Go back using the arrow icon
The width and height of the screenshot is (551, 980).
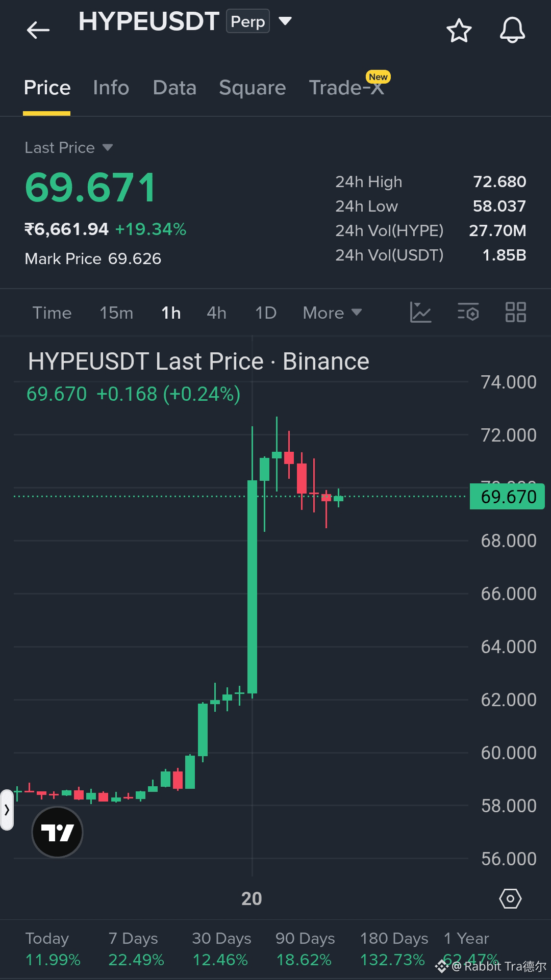tap(38, 30)
